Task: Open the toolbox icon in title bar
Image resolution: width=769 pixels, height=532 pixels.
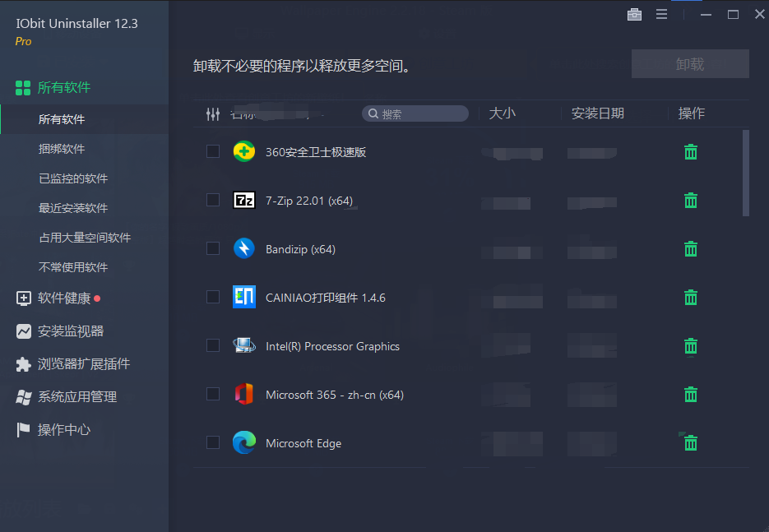Action: (x=634, y=14)
